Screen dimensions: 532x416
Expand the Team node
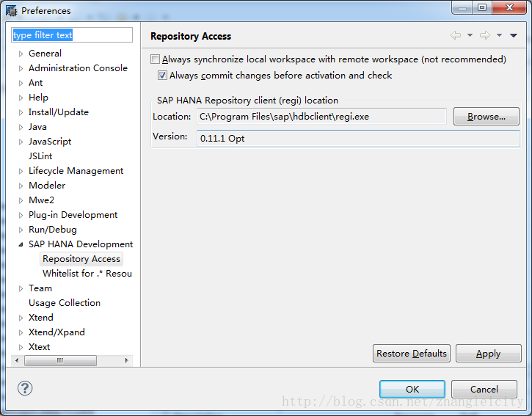click(21, 288)
